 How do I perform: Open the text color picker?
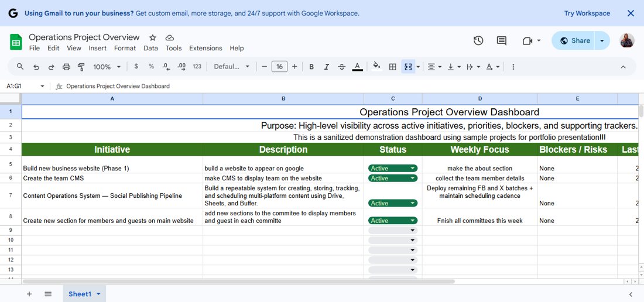coord(357,67)
